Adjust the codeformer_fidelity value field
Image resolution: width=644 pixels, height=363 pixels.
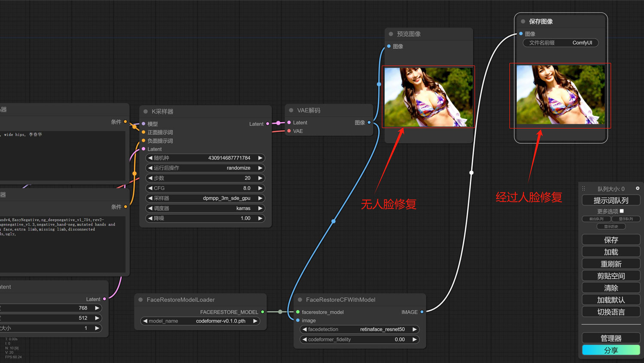click(x=359, y=339)
